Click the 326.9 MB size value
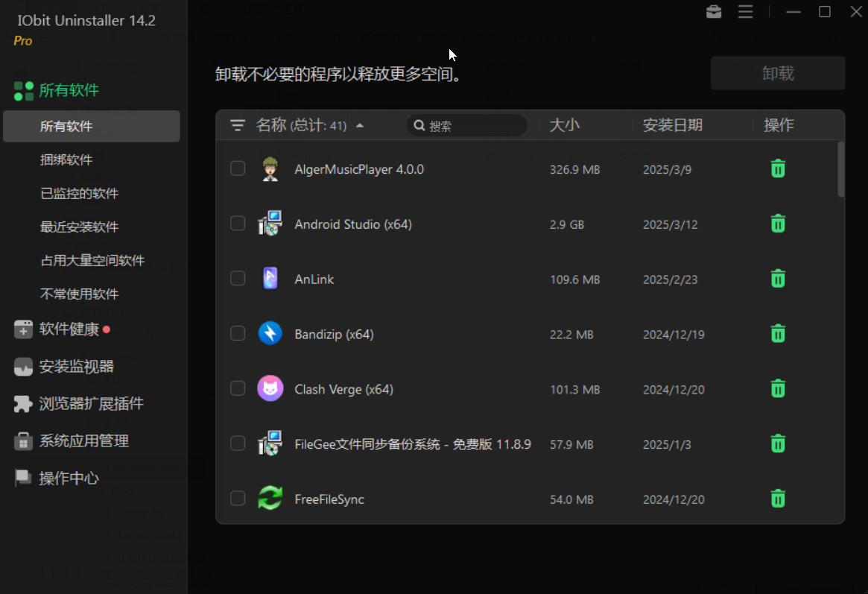 click(x=574, y=170)
